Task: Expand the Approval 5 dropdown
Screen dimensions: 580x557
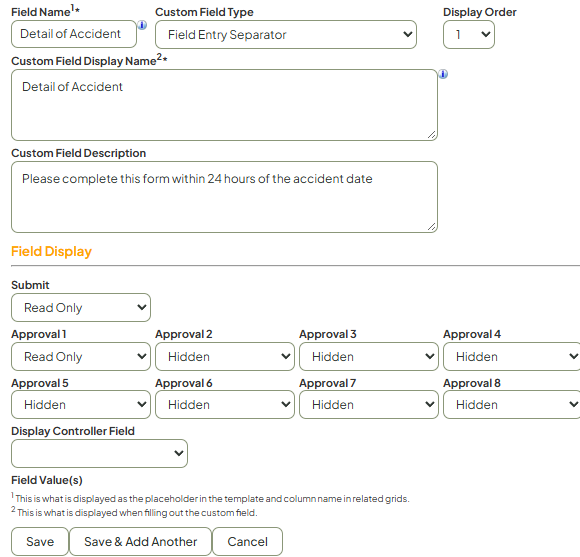Action: click(x=81, y=405)
